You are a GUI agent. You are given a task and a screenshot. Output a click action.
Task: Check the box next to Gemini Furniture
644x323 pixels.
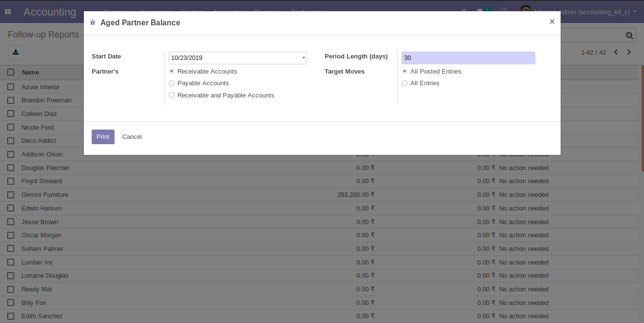11,195
